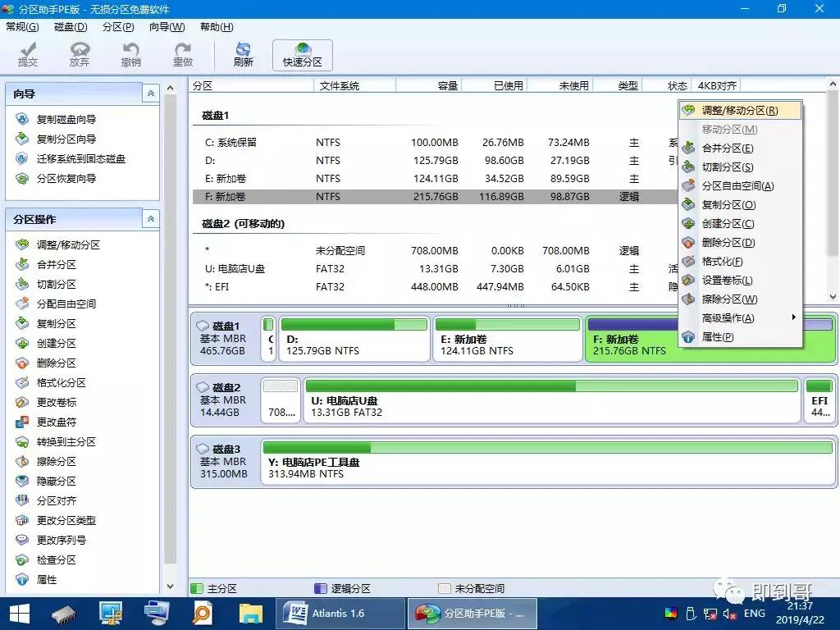Click the 撤销 (Undo) toolbar icon
This screenshot has width=840, height=630.
130,53
